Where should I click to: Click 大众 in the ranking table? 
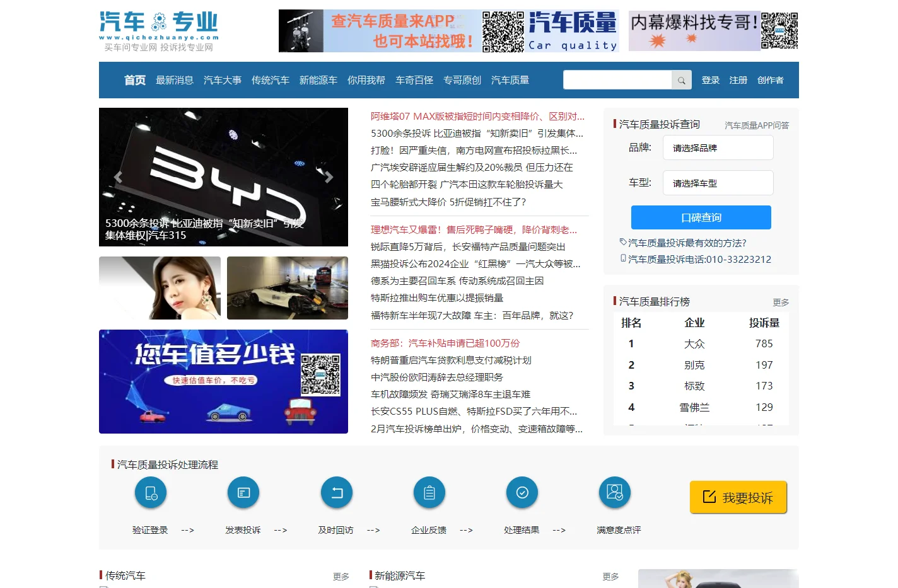(x=694, y=343)
